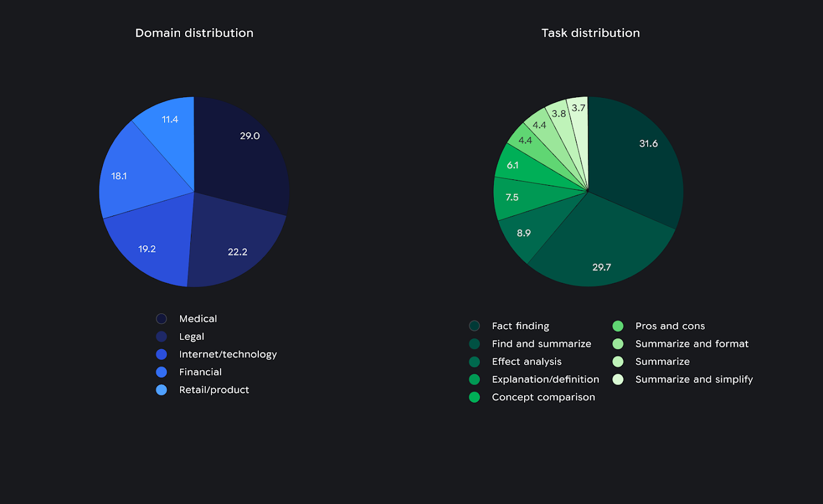Toggle the Find and summarize legend entry

(541, 343)
